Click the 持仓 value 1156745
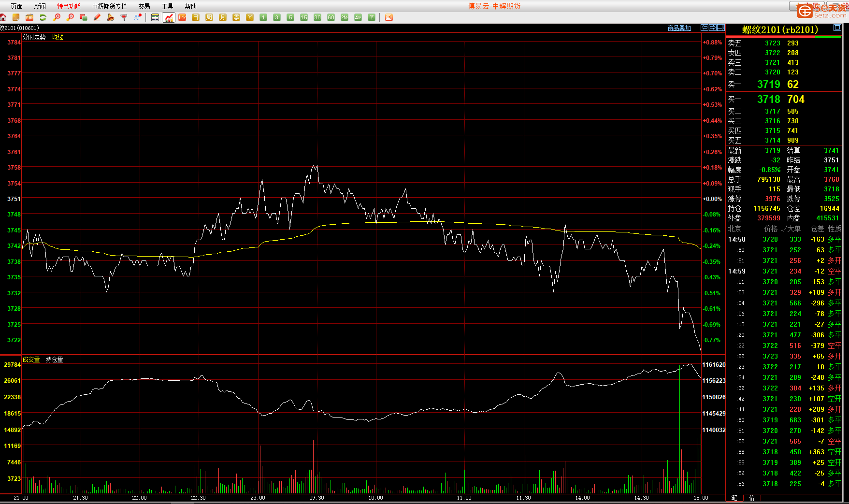The width and height of the screenshot is (849, 504). coord(767,208)
